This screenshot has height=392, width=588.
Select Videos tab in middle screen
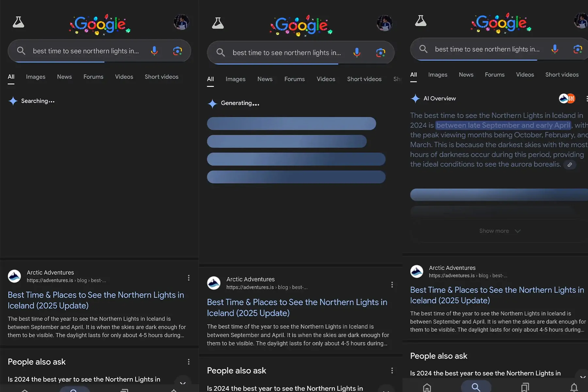[x=326, y=79]
